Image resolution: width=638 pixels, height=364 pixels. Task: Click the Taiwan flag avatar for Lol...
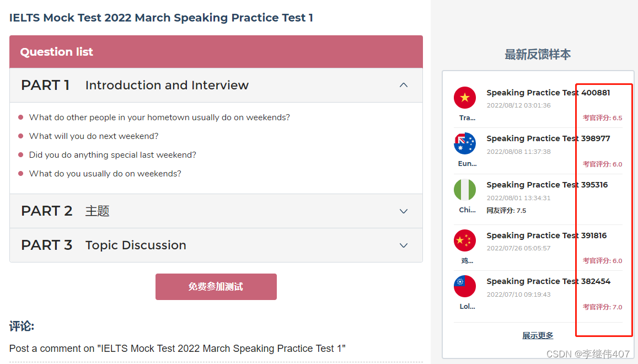point(465,286)
